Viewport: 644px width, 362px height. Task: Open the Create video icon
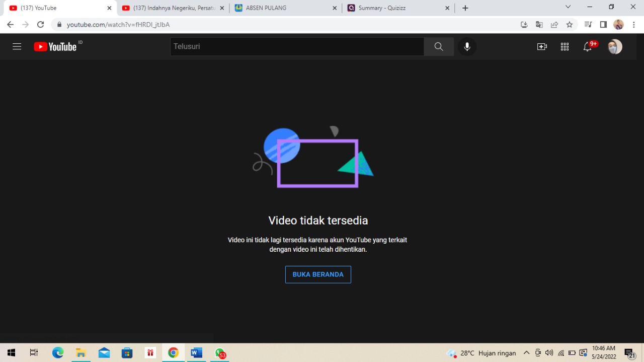pyautogui.click(x=542, y=46)
